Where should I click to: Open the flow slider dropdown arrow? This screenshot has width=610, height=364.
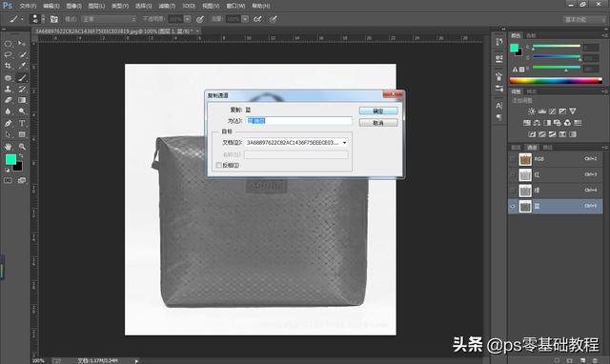pyautogui.click(x=245, y=19)
